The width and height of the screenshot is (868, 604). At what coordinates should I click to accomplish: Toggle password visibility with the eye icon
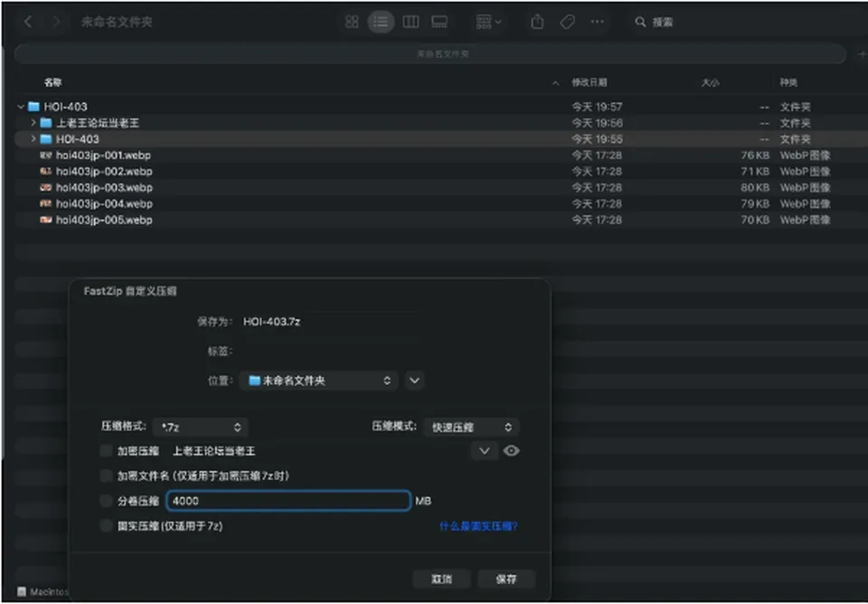coord(512,450)
